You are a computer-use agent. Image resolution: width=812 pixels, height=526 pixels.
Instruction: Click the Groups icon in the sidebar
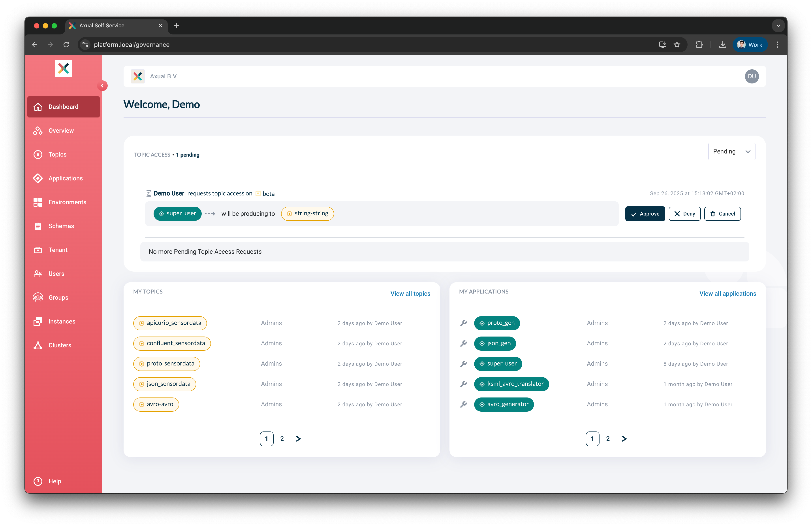pos(38,298)
